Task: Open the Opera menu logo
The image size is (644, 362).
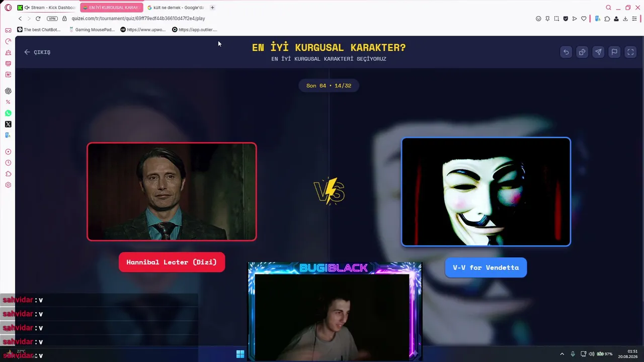Action: tap(8, 8)
